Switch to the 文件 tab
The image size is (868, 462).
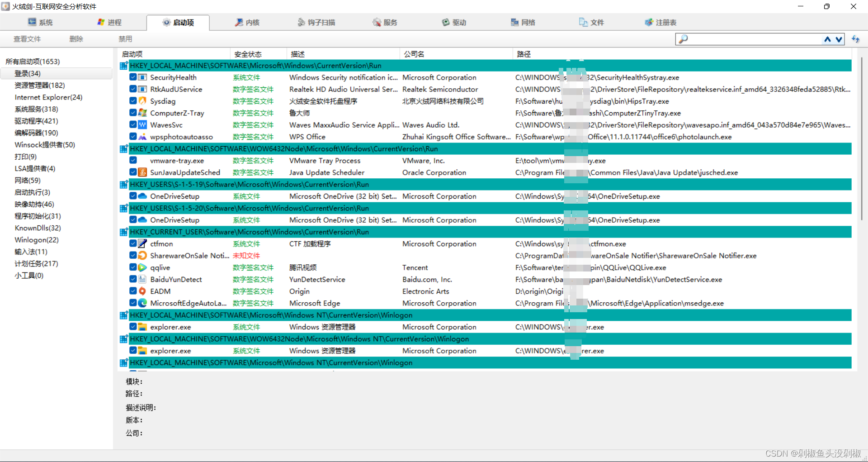(592, 22)
